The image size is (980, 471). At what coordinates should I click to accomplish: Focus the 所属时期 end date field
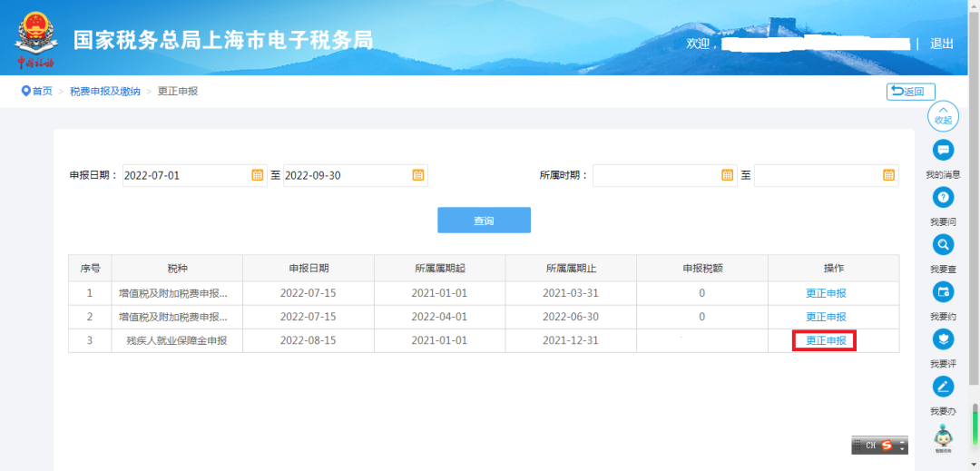[x=827, y=175]
